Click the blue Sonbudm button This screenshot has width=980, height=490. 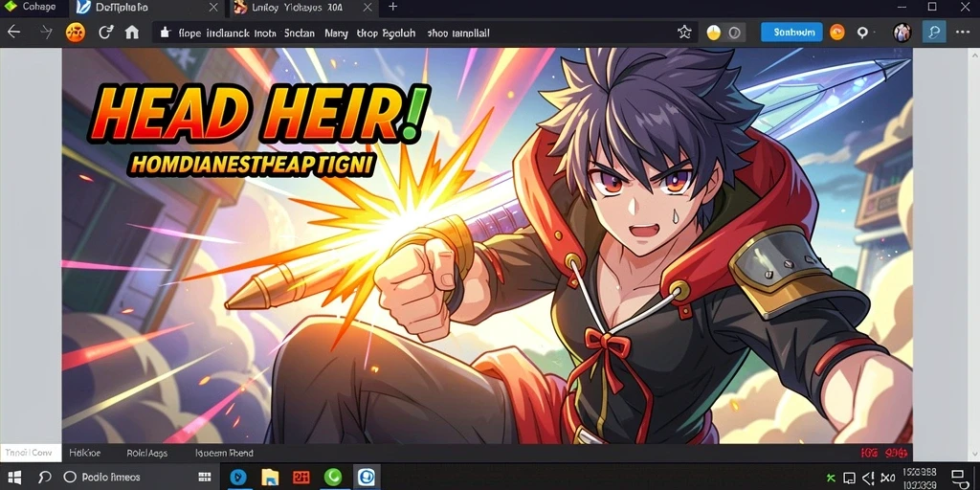pos(791,33)
